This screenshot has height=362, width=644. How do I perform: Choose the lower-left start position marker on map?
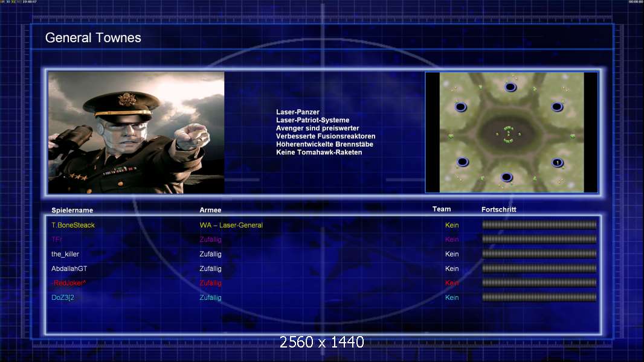[x=463, y=162]
